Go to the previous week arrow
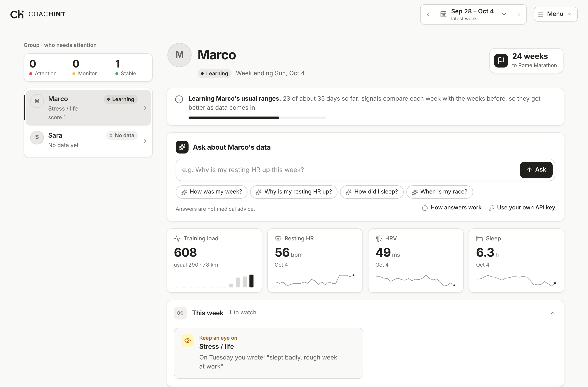 tap(428, 14)
